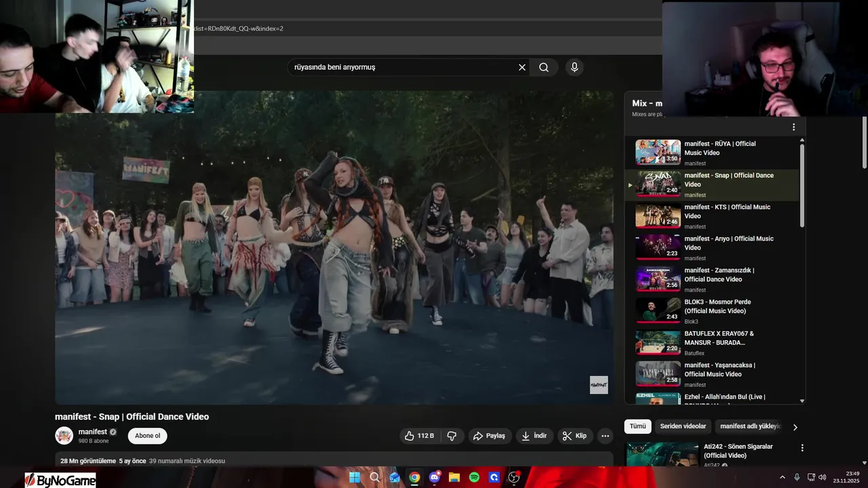Open network status tray icon
Viewport: 868px width, 488px height.
811,477
